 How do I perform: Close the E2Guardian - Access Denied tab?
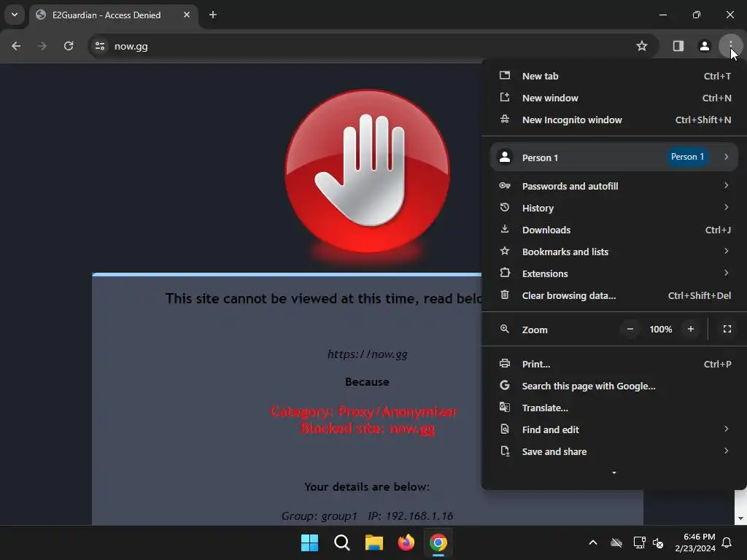187,15
